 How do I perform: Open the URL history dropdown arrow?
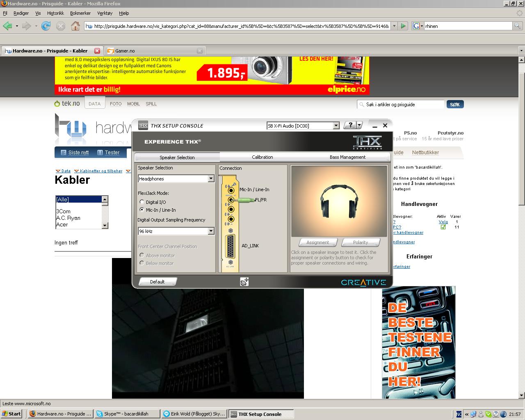coord(394,26)
